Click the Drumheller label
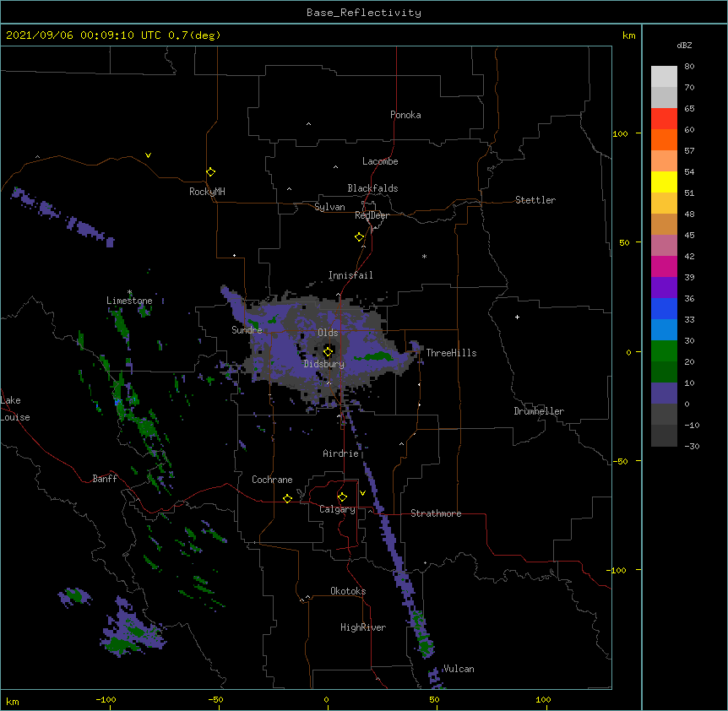Viewport: 728px width, 711px height. [x=539, y=411]
